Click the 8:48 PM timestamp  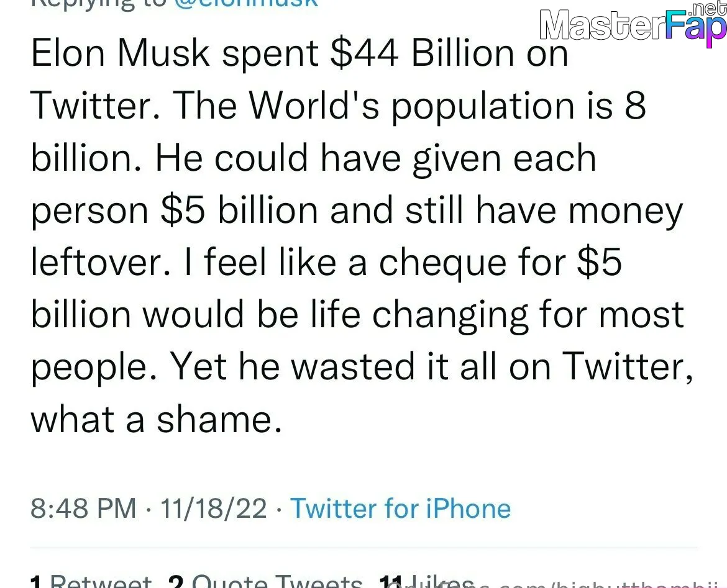point(83,509)
